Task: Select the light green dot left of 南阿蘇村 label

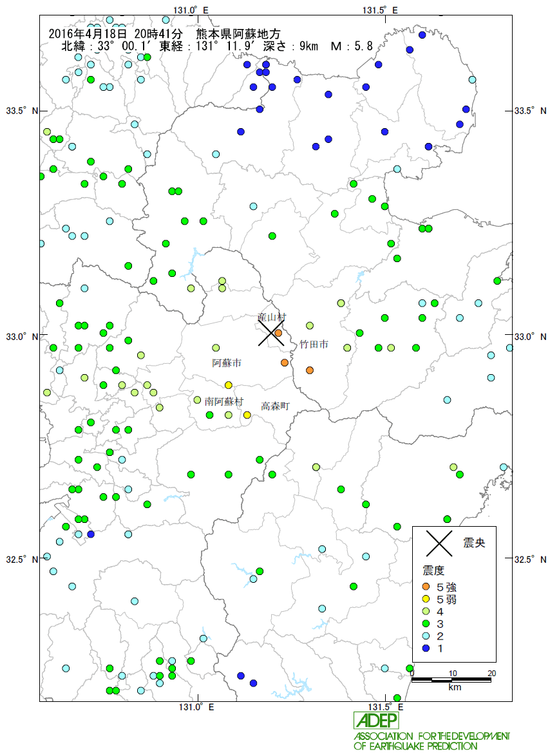Action: tap(197, 400)
